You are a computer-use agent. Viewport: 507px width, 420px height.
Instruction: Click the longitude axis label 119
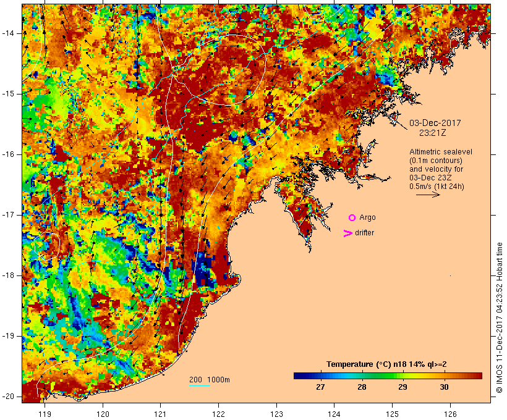coord(45,414)
